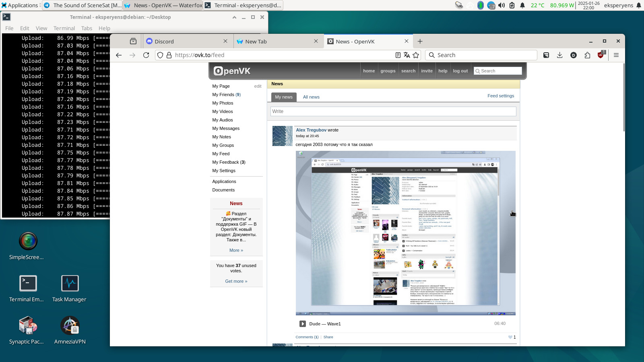Open a new browser tab with plus button
644x362 pixels.
(x=420, y=41)
